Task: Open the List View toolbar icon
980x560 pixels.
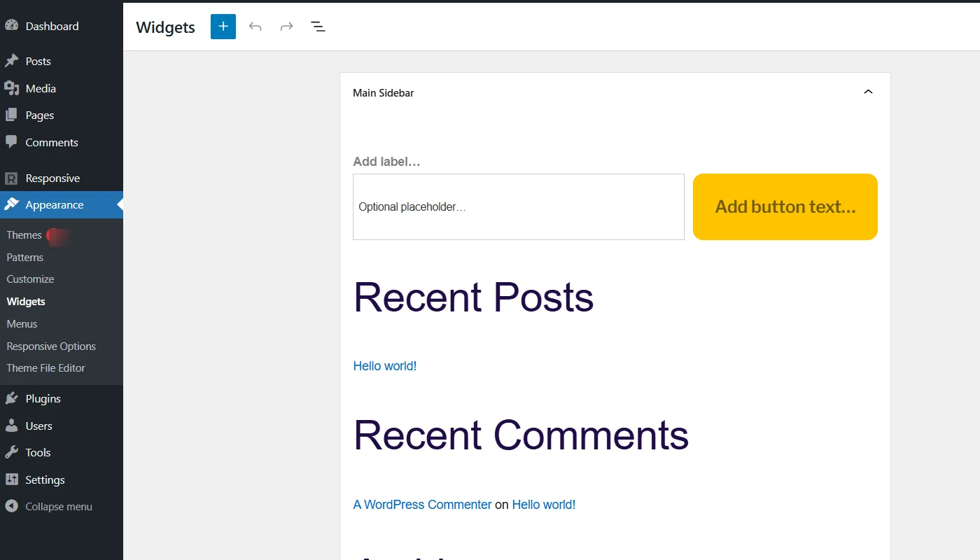Action: pyautogui.click(x=318, y=27)
